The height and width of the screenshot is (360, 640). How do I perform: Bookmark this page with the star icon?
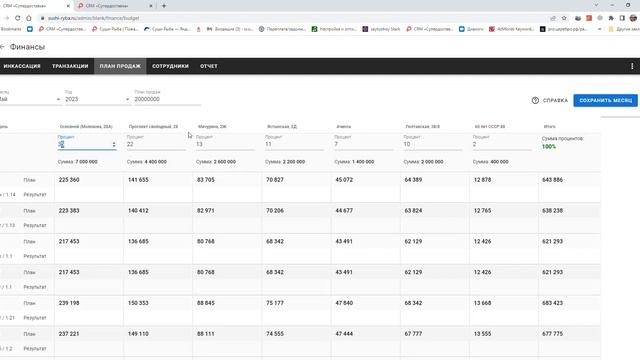click(x=564, y=18)
